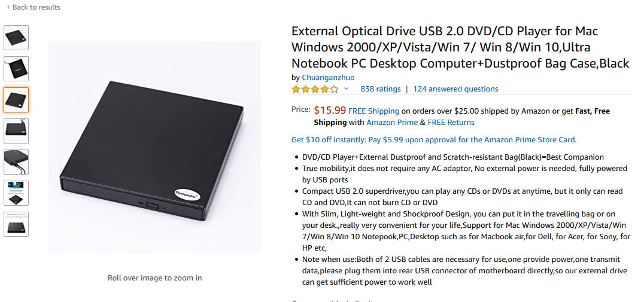The height and width of the screenshot is (302, 644).
Task: Select thumbnail showing the drive's USB cables
Action: coord(16,162)
